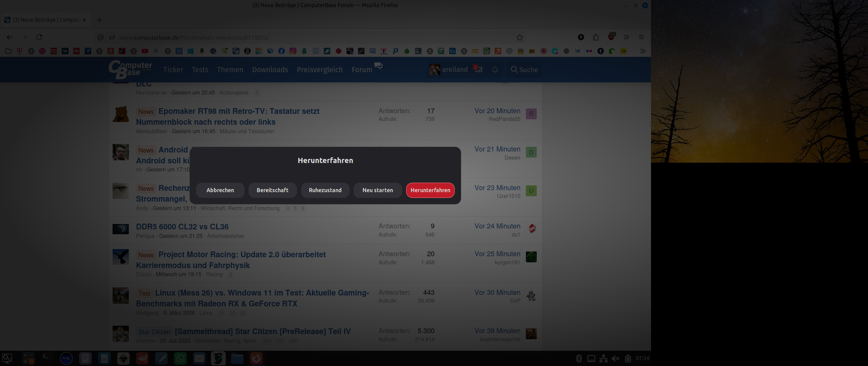Click the Firefox reload icon
Screen dimensions: 868x366
[x=39, y=37]
